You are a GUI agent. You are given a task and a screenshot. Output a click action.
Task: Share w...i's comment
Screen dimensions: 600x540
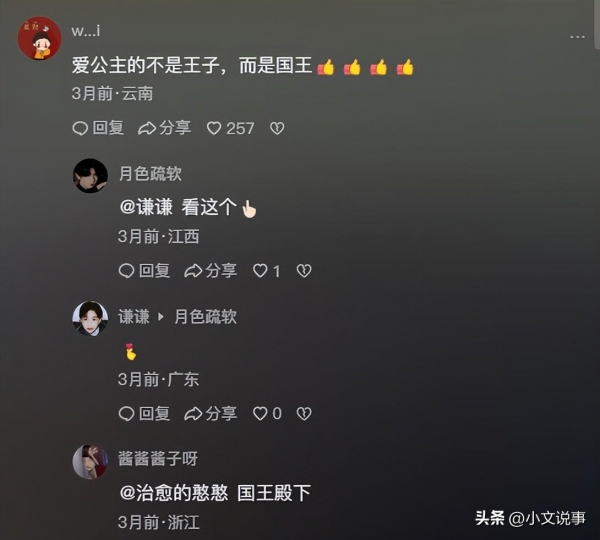point(164,128)
